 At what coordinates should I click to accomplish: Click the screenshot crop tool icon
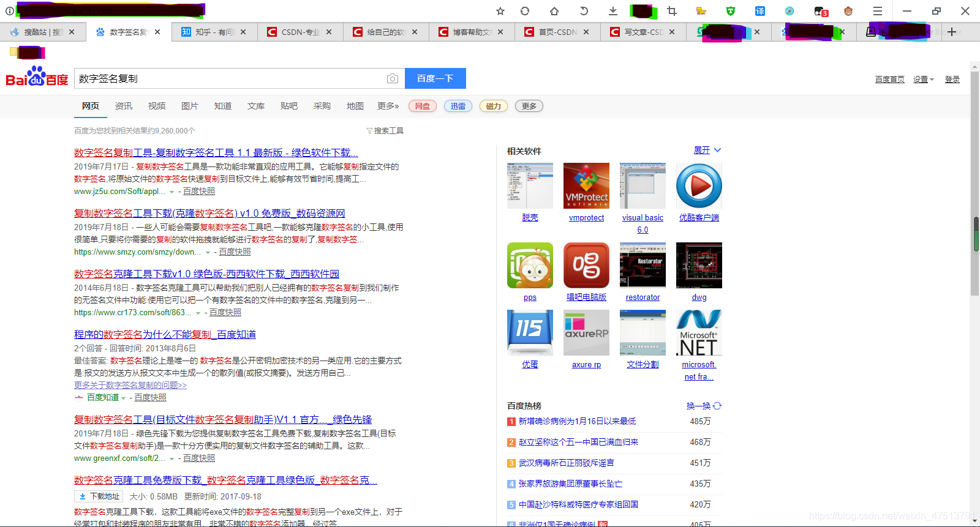coord(672,11)
